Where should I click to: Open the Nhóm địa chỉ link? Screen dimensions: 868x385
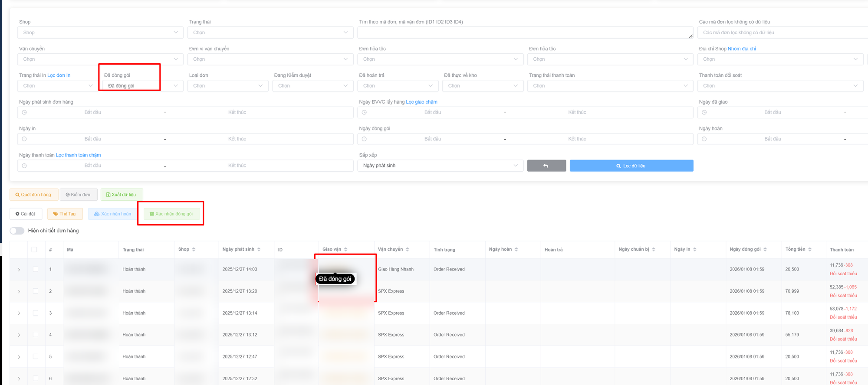point(742,49)
